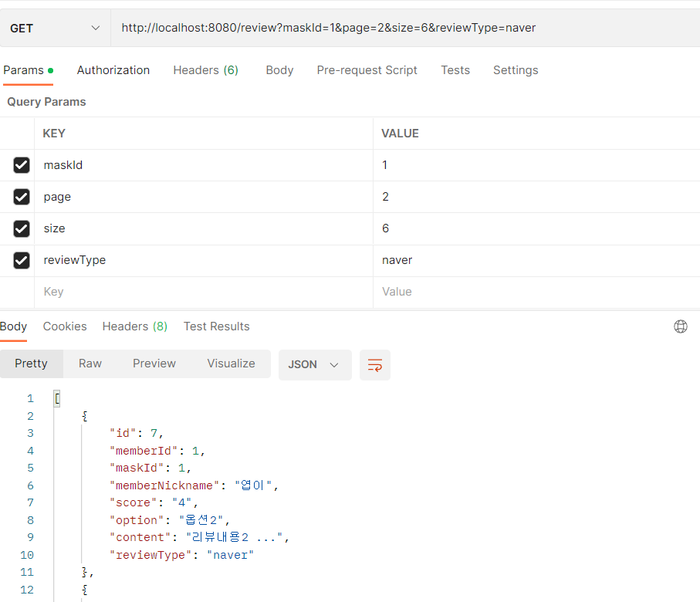
Task: Open the Authorization tab
Action: pos(113,70)
